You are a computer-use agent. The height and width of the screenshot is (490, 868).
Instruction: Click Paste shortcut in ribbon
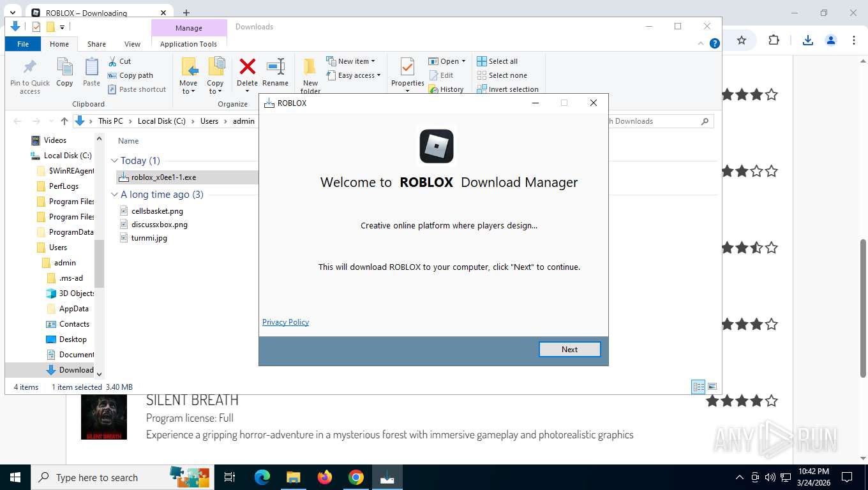pos(137,89)
